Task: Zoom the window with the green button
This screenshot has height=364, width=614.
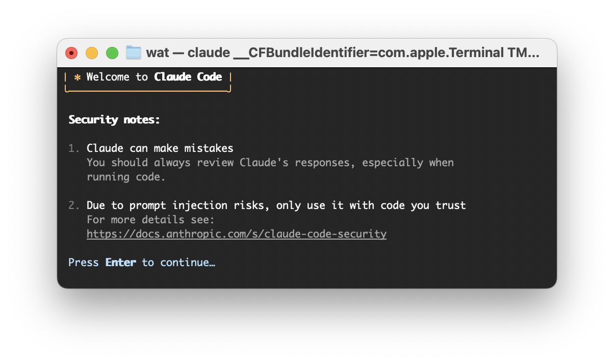Action: tap(112, 53)
